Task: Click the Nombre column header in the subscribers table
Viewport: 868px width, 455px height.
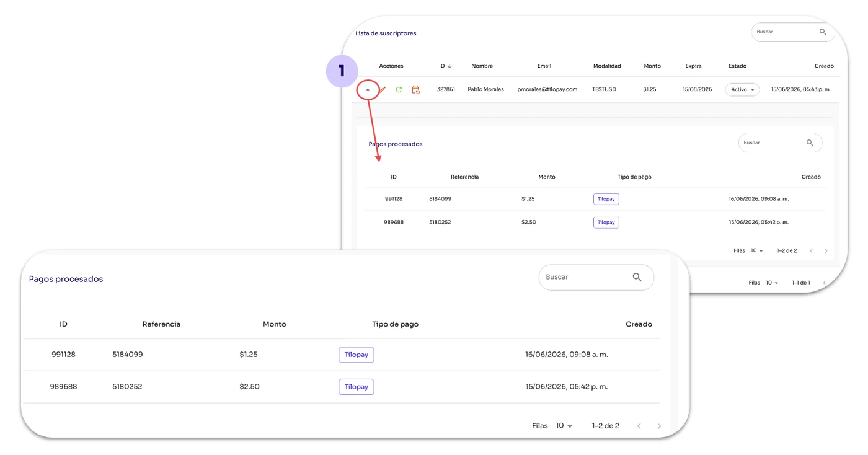Action: [x=482, y=66]
